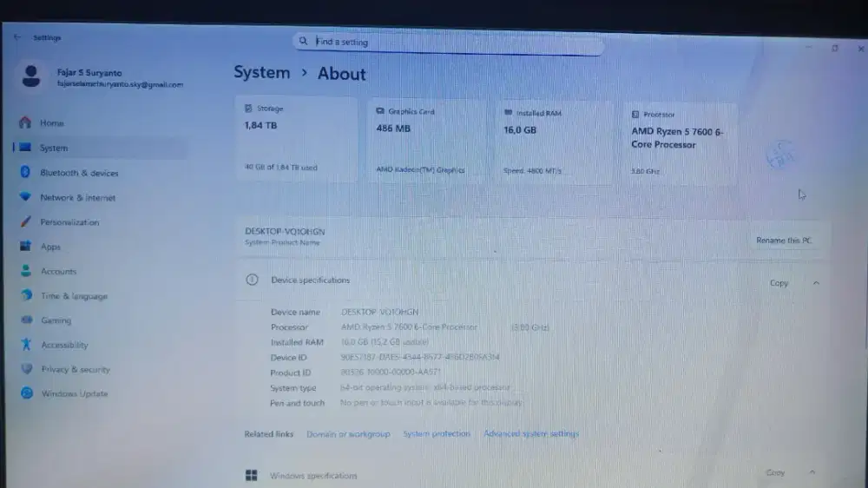The height and width of the screenshot is (488, 868).
Task: Click the Processor chip icon
Action: [x=635, y=115]
